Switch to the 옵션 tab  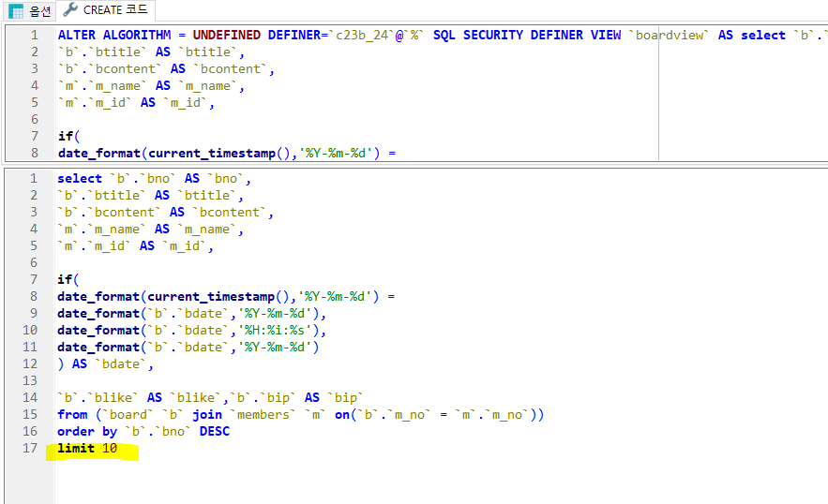(x=29, y=10)
